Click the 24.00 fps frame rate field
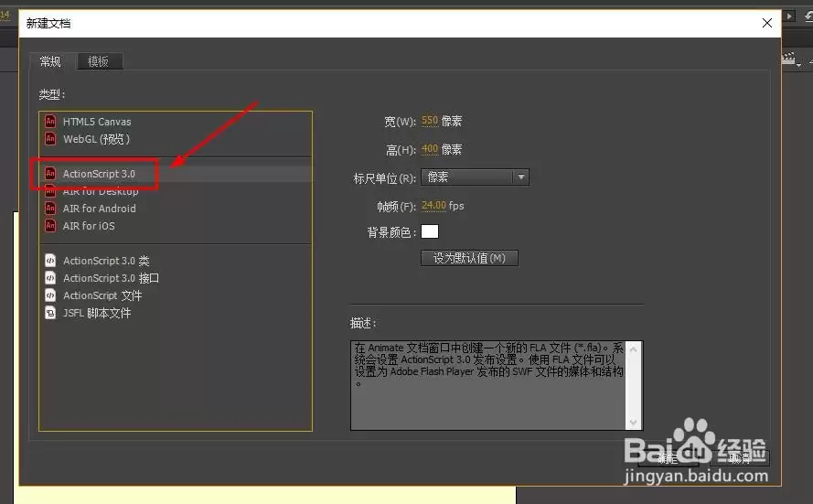 coord(434,206)
